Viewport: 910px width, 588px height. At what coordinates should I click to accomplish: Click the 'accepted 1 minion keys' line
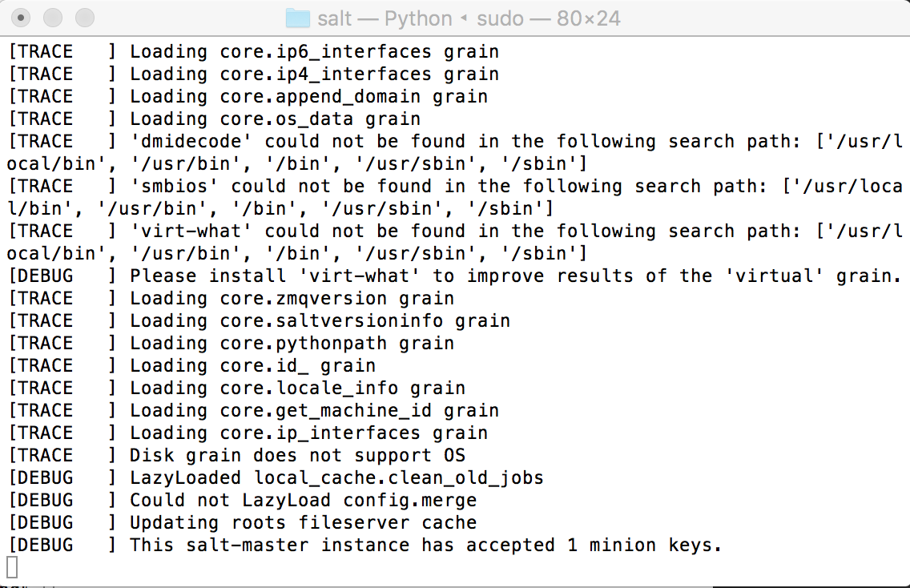click(365, 545)
